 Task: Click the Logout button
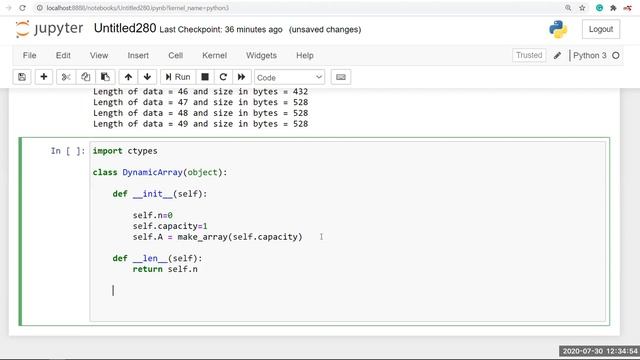[x=601, y=29]
